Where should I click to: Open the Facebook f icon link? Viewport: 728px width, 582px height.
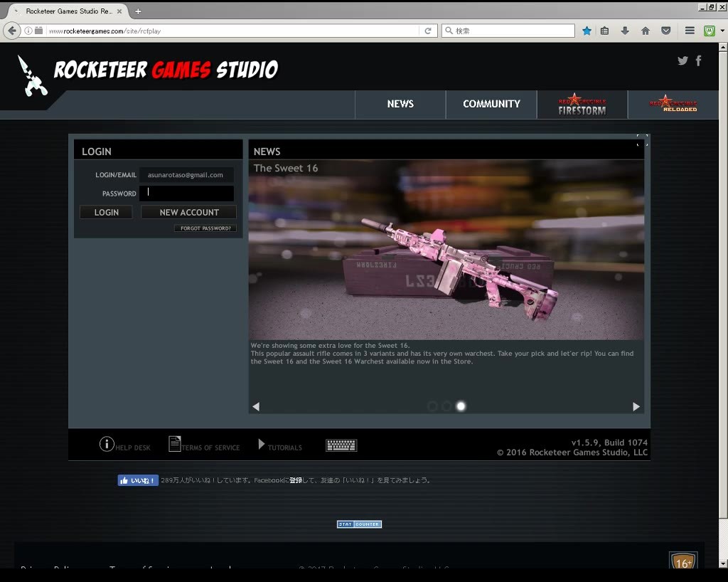click(x=698, y=60)
